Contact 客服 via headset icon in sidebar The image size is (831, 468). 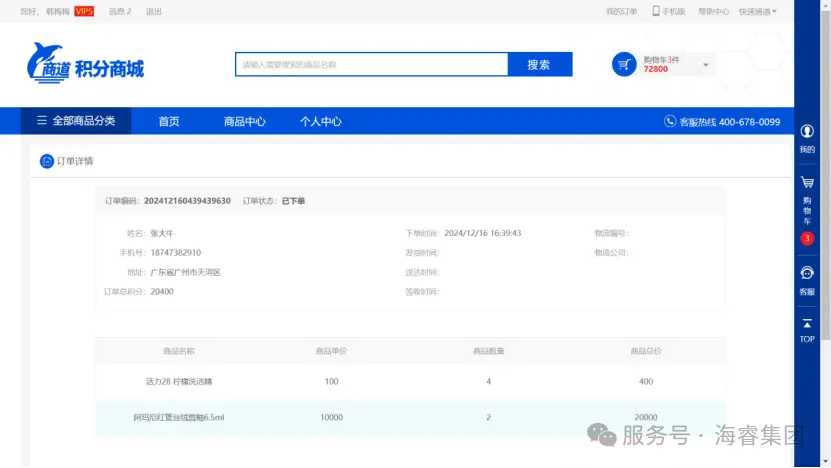pyautogui.click(x=807, y=273)
